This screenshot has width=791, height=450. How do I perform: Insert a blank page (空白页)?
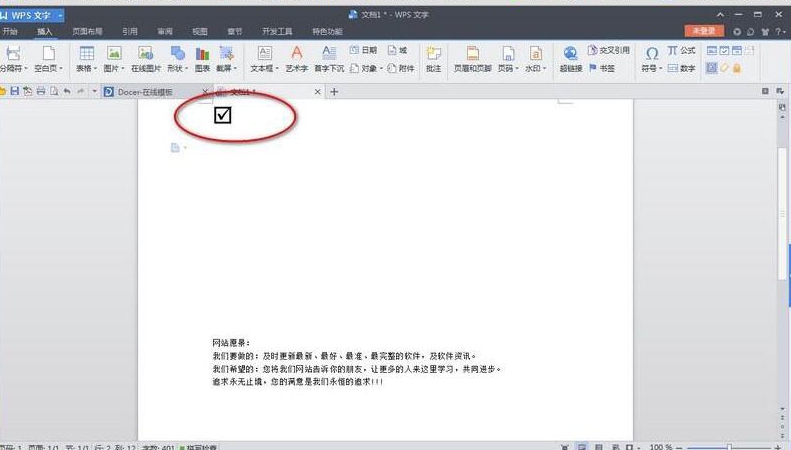48,59
